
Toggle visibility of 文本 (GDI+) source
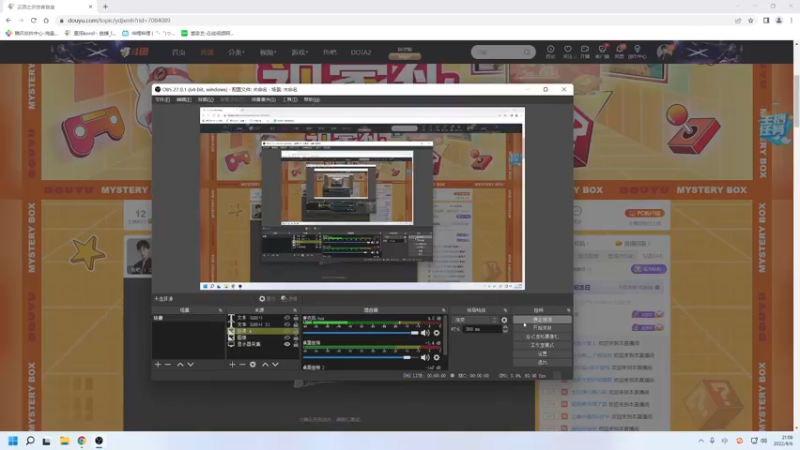click(287, 318)
